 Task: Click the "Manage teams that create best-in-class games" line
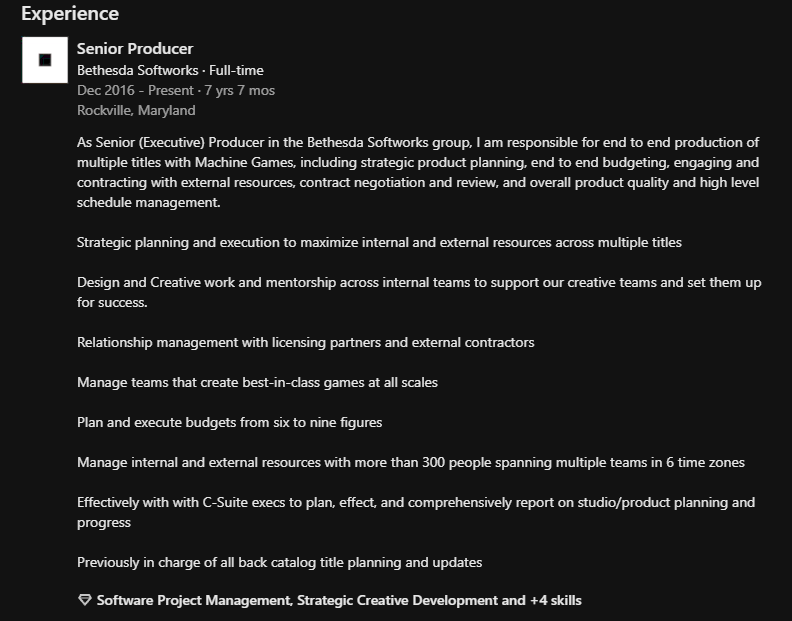(x=257, y=382)
